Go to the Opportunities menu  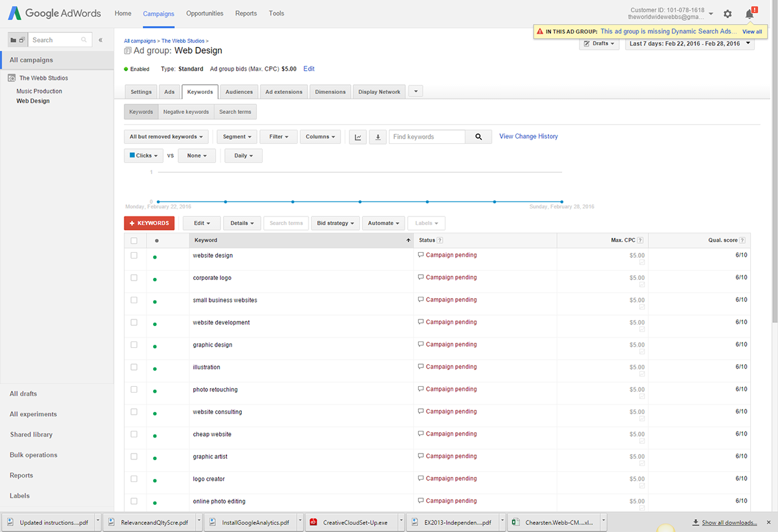point(205,14)
